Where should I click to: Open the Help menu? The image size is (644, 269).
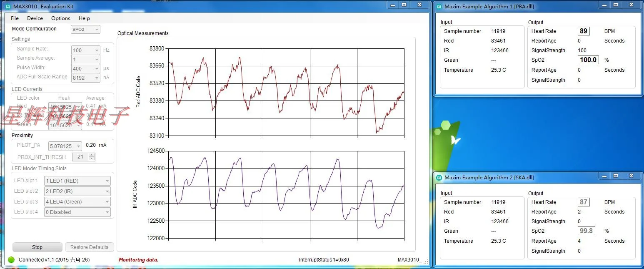84,18
